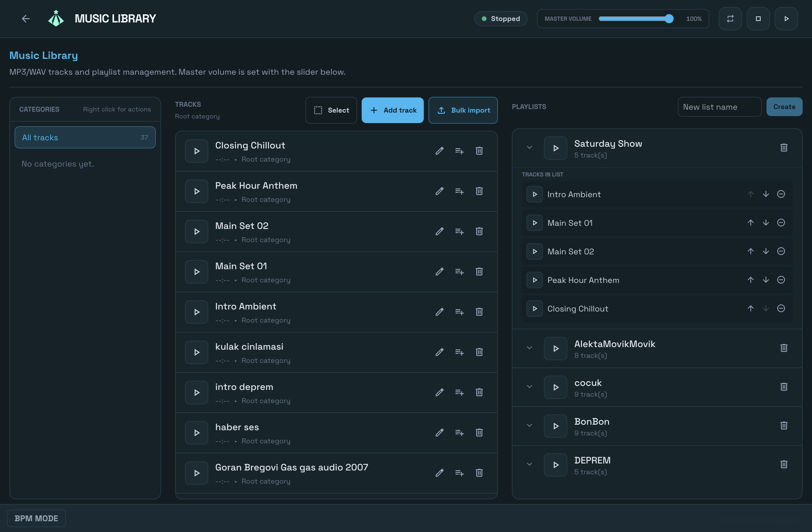Delete the cocuk playlist
The image size is (812, 532).
point(784,387)
